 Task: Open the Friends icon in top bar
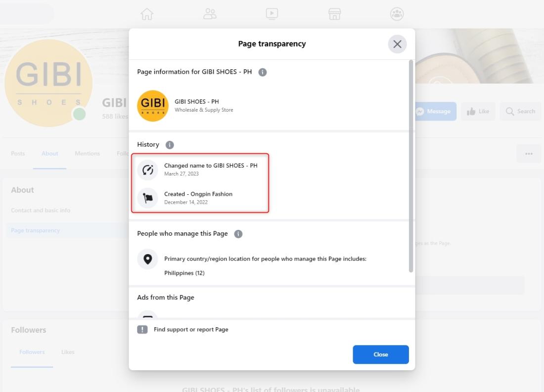tap(210, 14)
